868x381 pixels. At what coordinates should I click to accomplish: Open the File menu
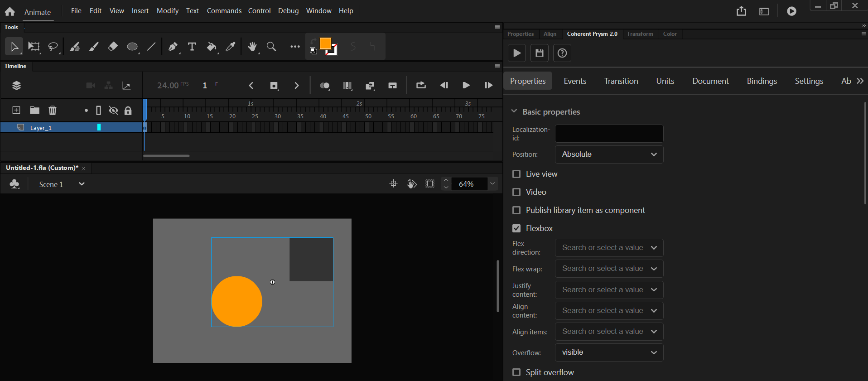(x=76, y=11)
